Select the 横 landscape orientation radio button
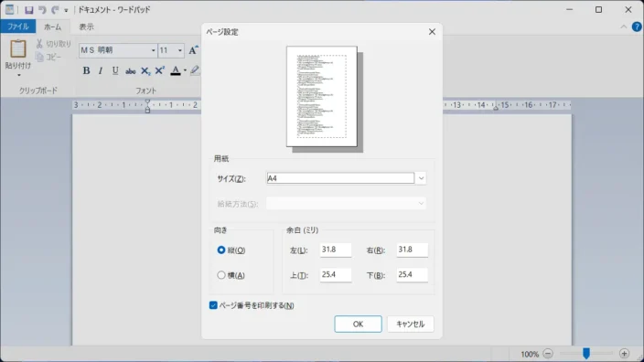This screenshot has height=362, width=644. pyautogui.click(x=221, y=275)
